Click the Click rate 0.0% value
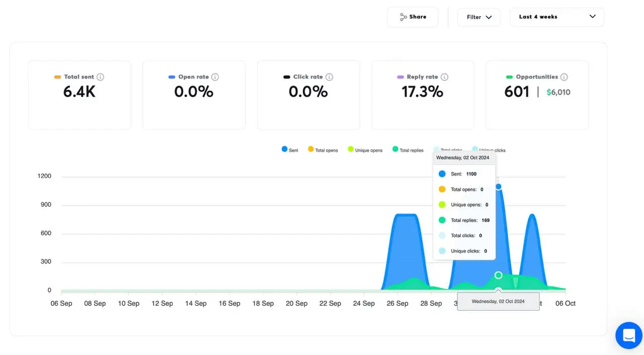Image resolution: width=644 pixels, height=355 pixels. [308, 92]
